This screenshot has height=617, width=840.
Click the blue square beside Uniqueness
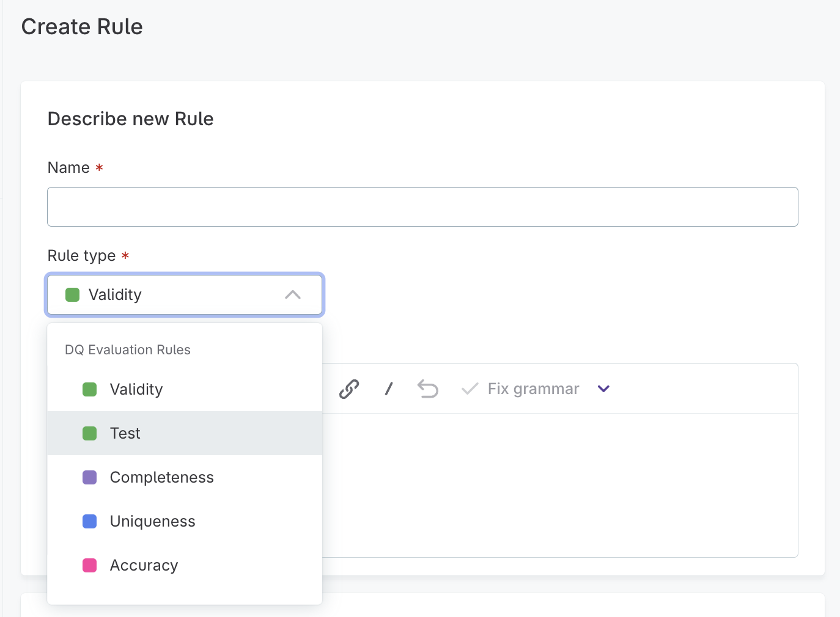(89, 521)
